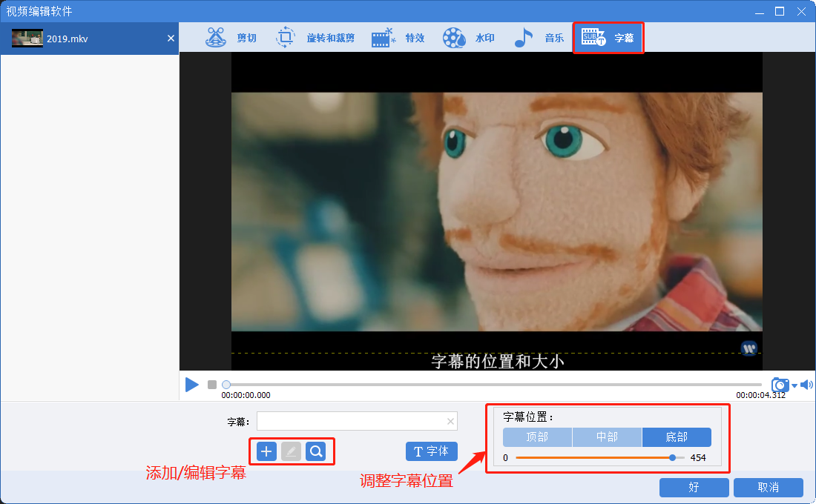
Task: Close the 2019.mkv file entry
Action: tap(171, 39)
